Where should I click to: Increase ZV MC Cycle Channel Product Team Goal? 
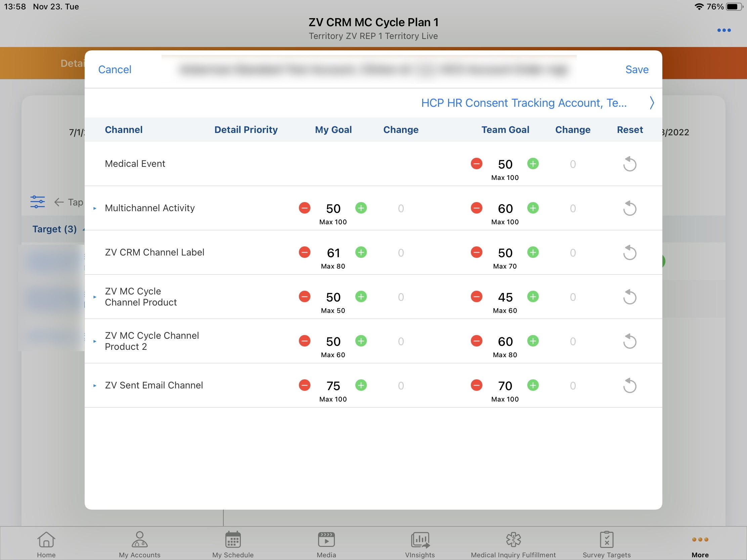click(x=533, y=297)
